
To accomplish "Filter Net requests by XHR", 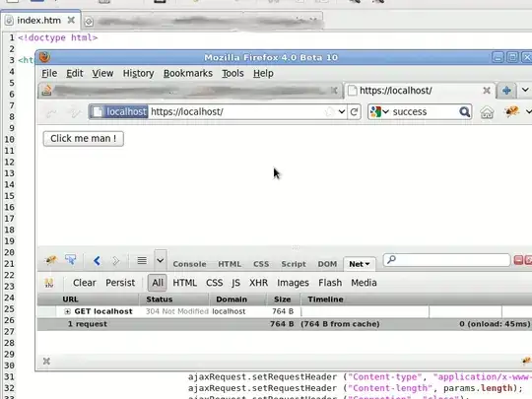I will click(x=258, y=283).
